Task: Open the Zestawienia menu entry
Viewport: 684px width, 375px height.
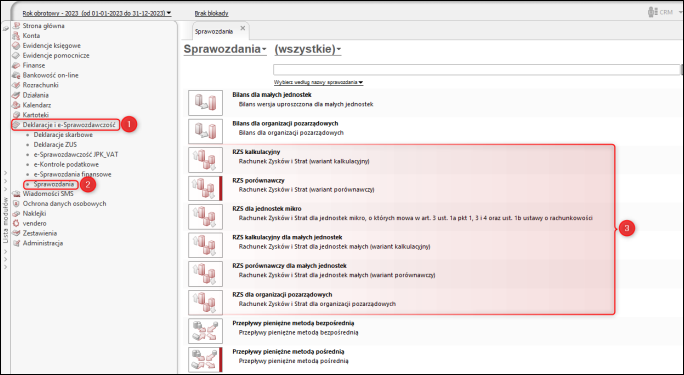Action: coord(40,233)
